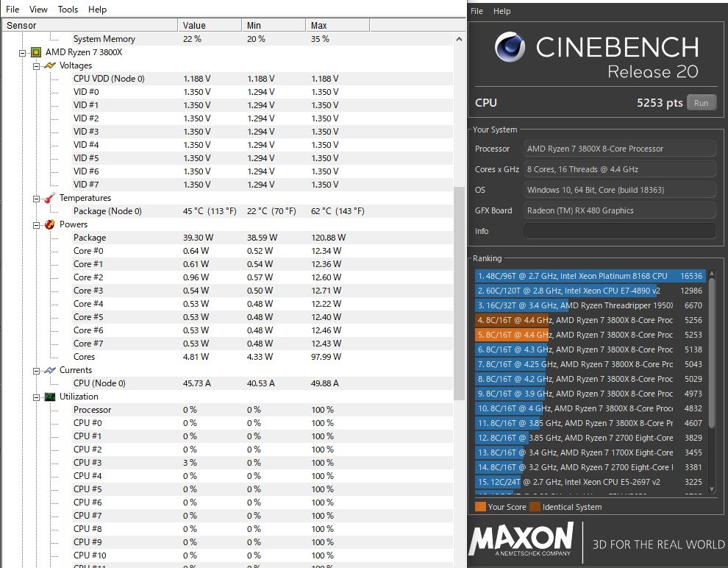
Task: Open the File menu in sensor monitor
Action: [x=13, y=10]
